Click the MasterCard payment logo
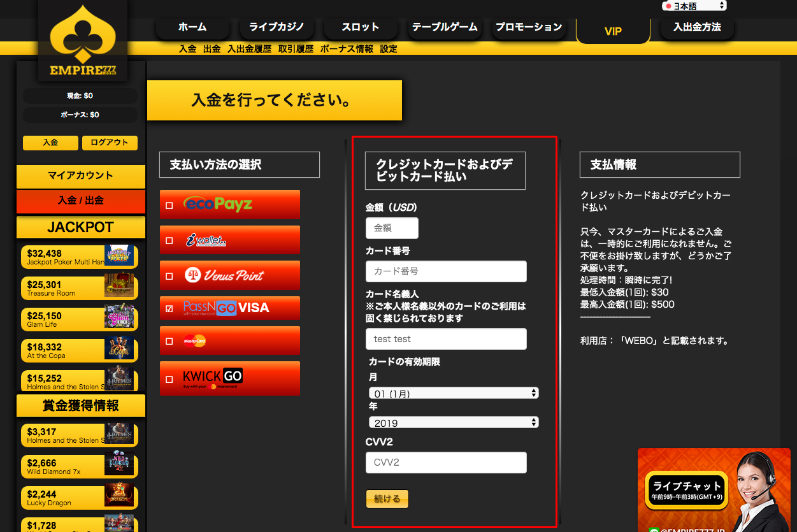This screenshot has height=532, width=797. point(194,341)
